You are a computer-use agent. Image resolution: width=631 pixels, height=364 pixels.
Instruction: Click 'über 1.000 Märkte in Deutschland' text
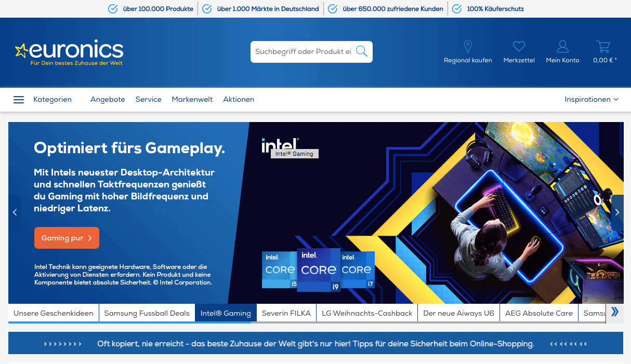tap(268, 9)
